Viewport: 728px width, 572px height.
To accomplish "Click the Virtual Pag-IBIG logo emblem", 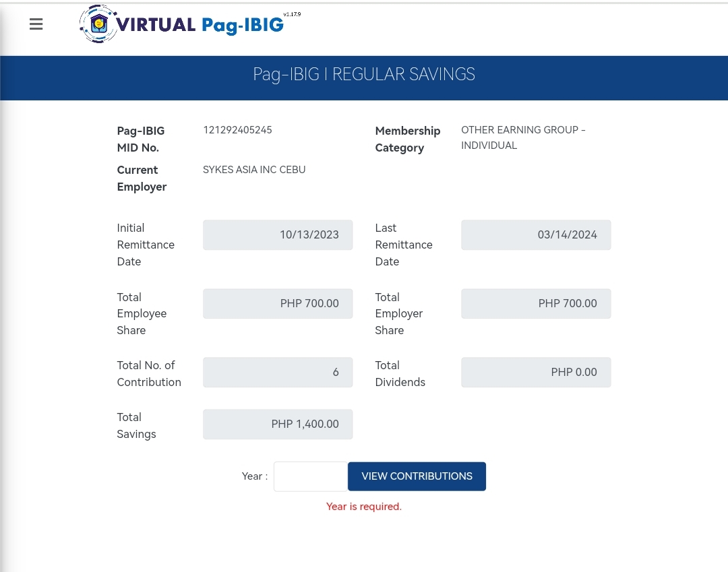I will click(x=98, y=24).
